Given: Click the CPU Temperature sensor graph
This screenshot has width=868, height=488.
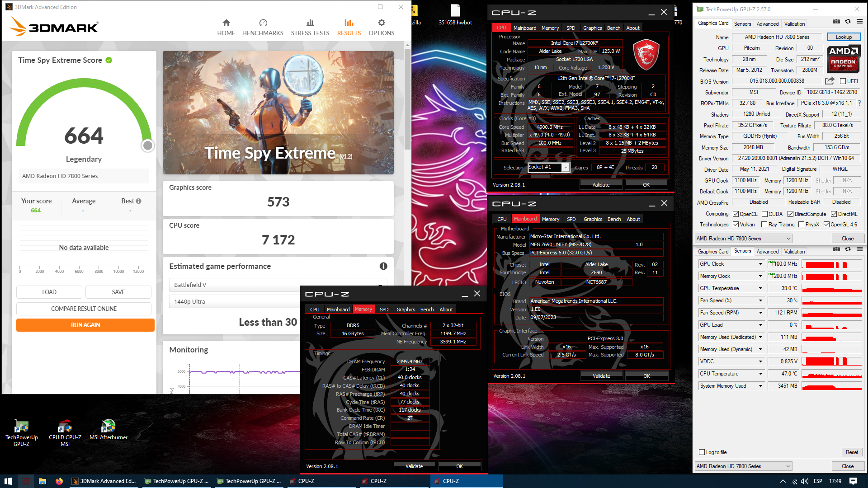Looking at the screenshot, I should tap(832, 374).
